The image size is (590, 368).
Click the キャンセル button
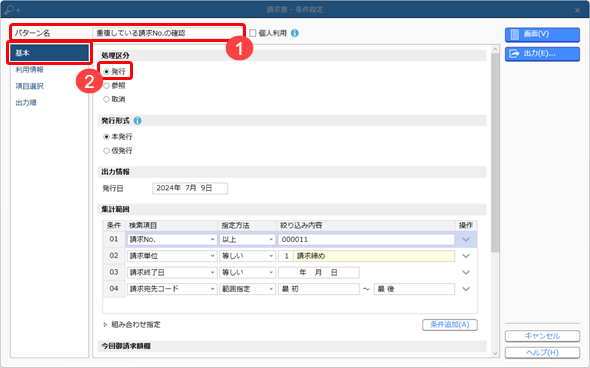[x=542, y=336]
